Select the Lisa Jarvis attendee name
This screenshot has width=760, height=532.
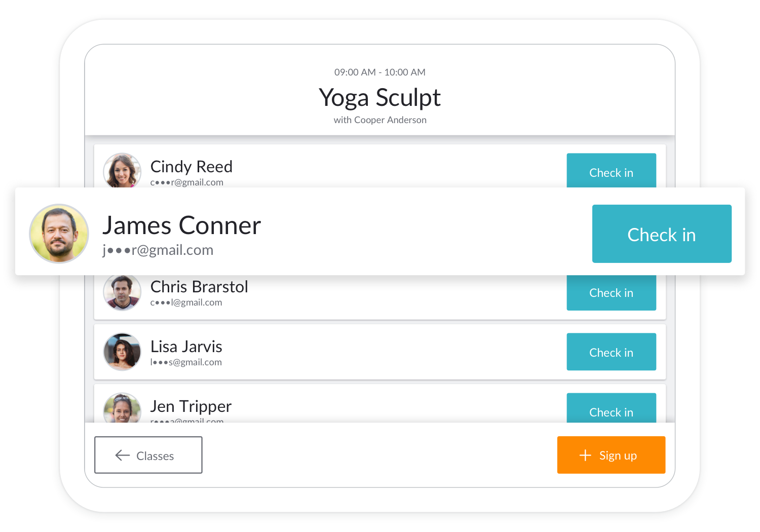[186, 347]
